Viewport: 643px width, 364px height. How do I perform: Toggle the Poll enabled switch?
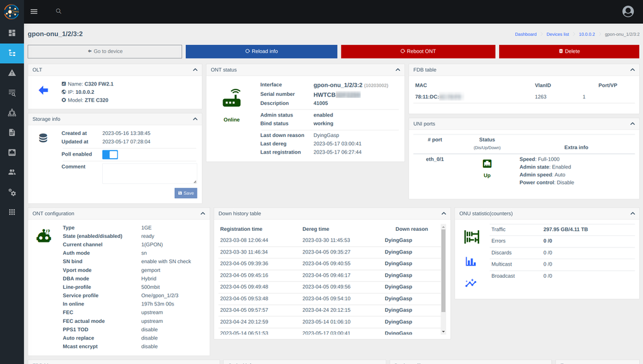110,154
